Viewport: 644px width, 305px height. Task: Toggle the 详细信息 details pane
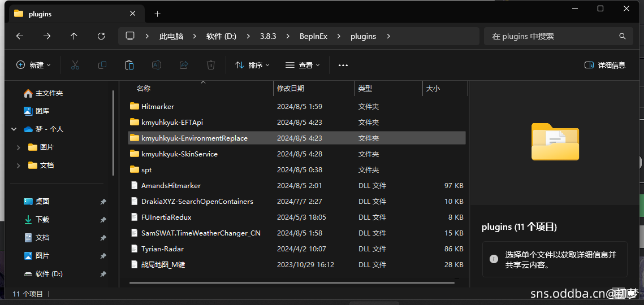click(605, 65)
